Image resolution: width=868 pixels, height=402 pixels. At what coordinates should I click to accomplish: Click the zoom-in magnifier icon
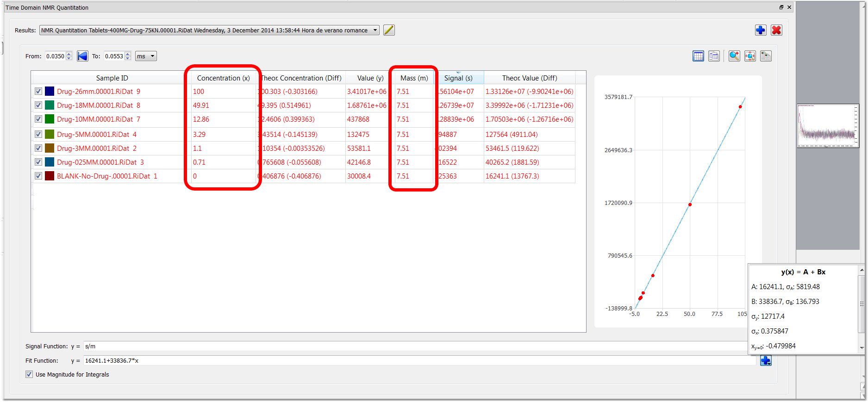[734, 56]
